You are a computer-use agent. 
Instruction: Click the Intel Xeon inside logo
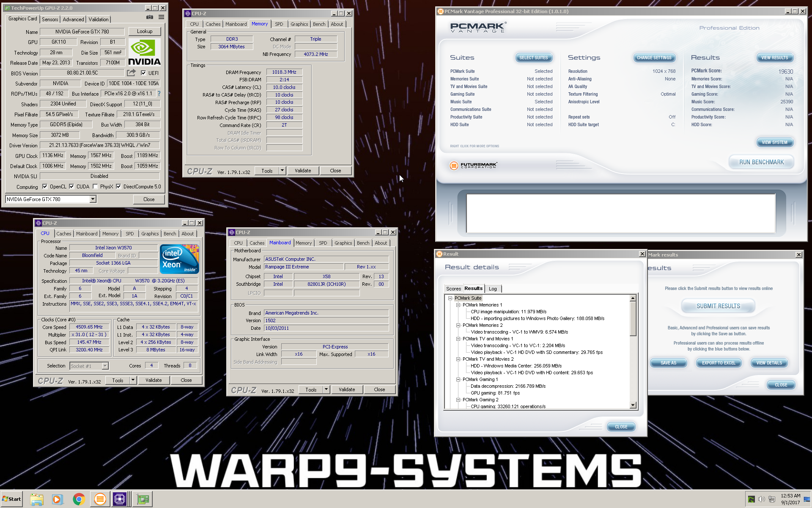(179, 259)
